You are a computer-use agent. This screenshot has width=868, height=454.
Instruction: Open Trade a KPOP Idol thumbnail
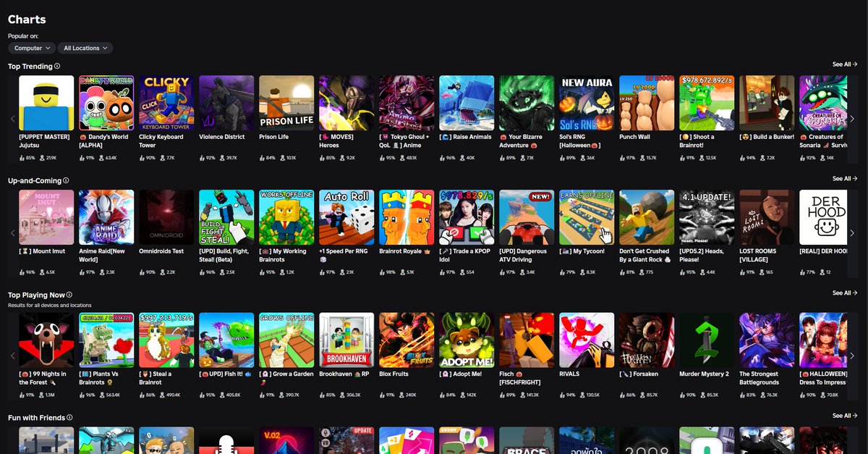coord(467,217)
